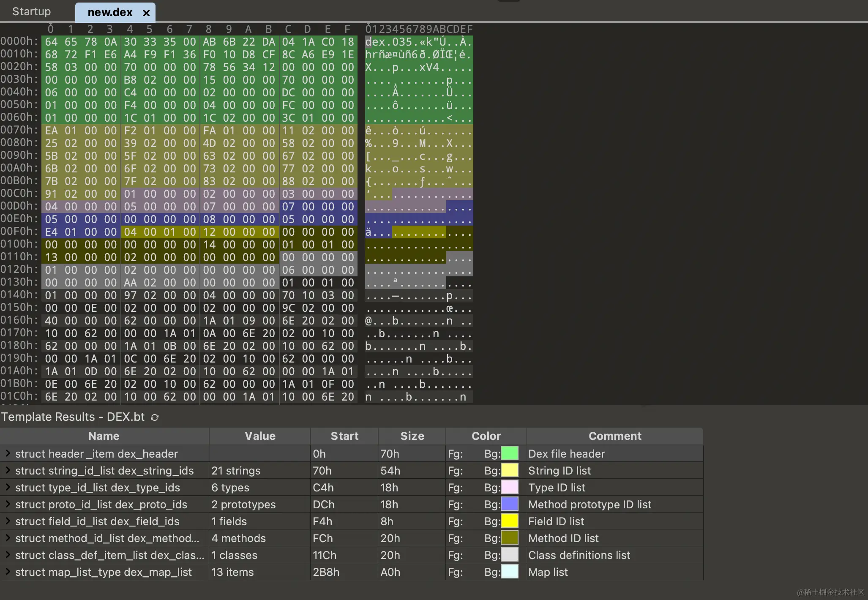Expand struct field_id_list dex_field_ids row
Screen dimensions: 868x600
click(x=8, y=521)
